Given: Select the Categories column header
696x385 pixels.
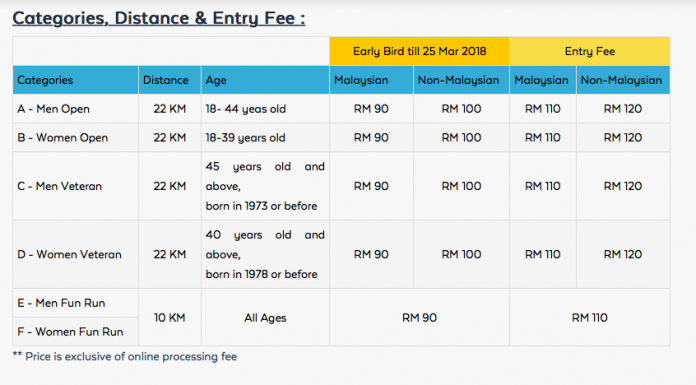Looking at the screenshot, I should [75, 80].
